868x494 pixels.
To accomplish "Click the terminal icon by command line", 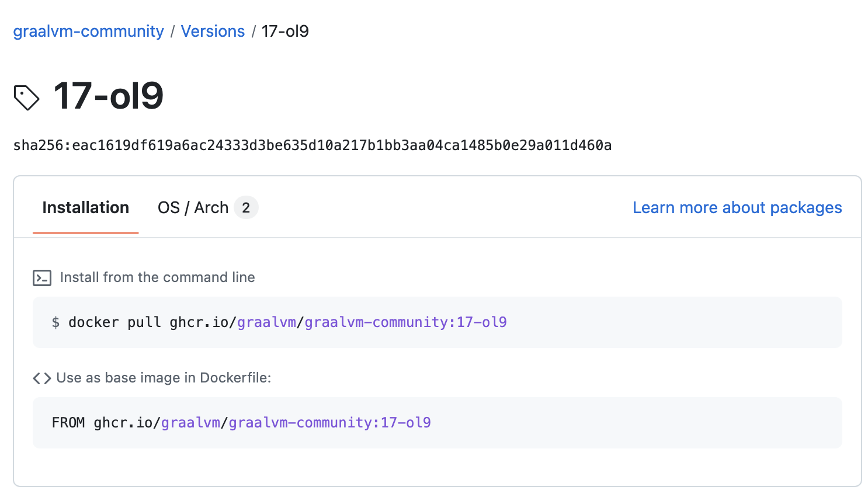I will [42, 277].
